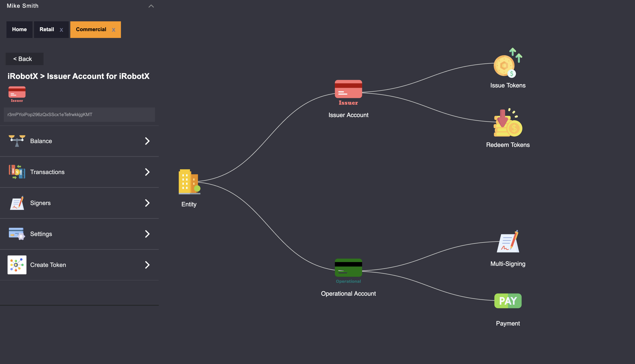
Task: Open the Multi-Signing document icon
Action: [508, 242]
